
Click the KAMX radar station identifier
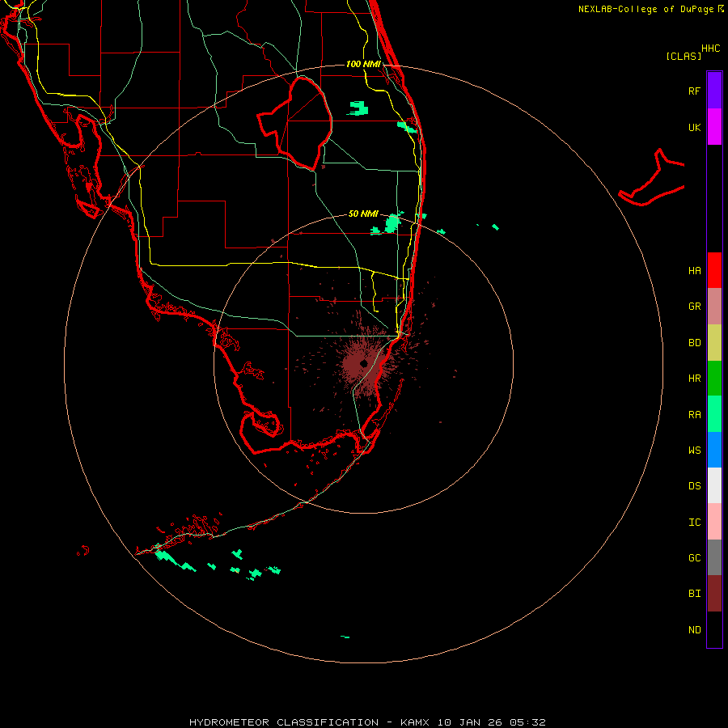click(415, 722)
